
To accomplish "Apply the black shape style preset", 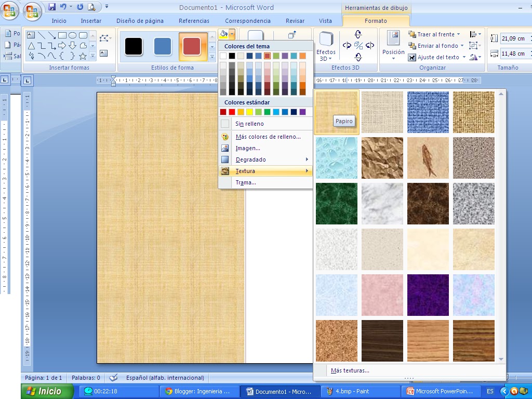I will [x=134, y=46].
